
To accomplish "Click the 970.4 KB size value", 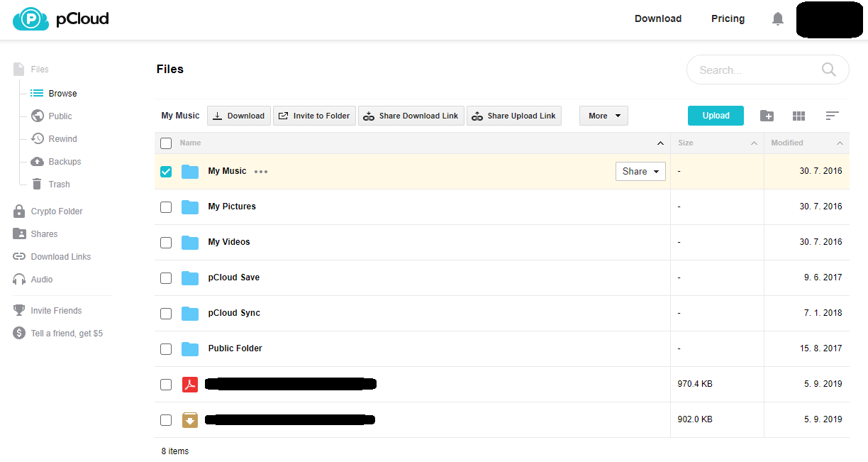I will 695,384.
